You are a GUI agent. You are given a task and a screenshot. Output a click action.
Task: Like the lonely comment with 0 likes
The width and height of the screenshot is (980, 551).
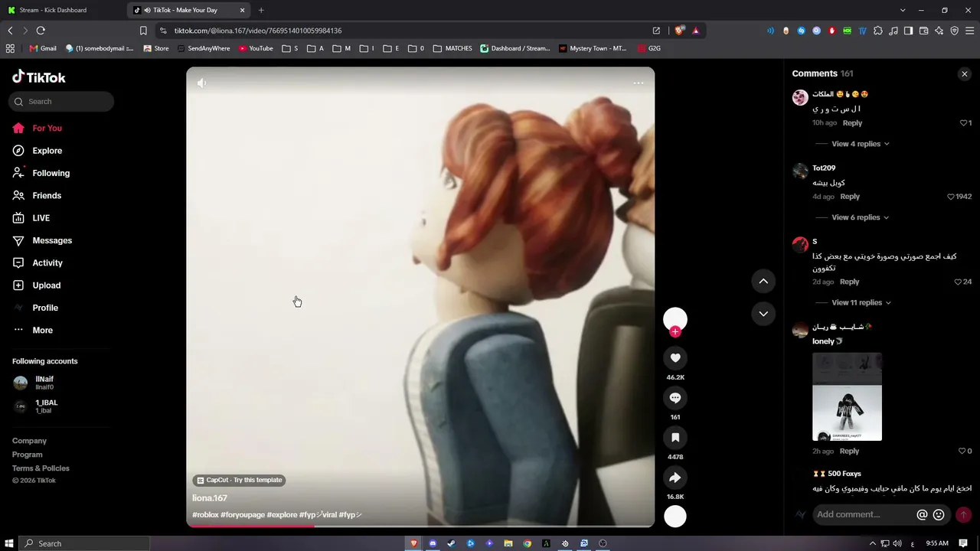[x=962, y=452]
